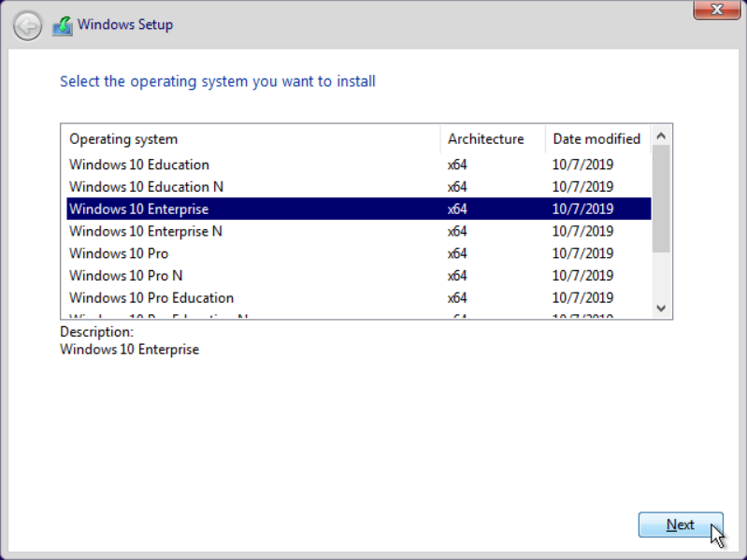Click the Operating system column header
Image resolution: width=747 pixels, height=560 pixels.
(x=251, y=139)
